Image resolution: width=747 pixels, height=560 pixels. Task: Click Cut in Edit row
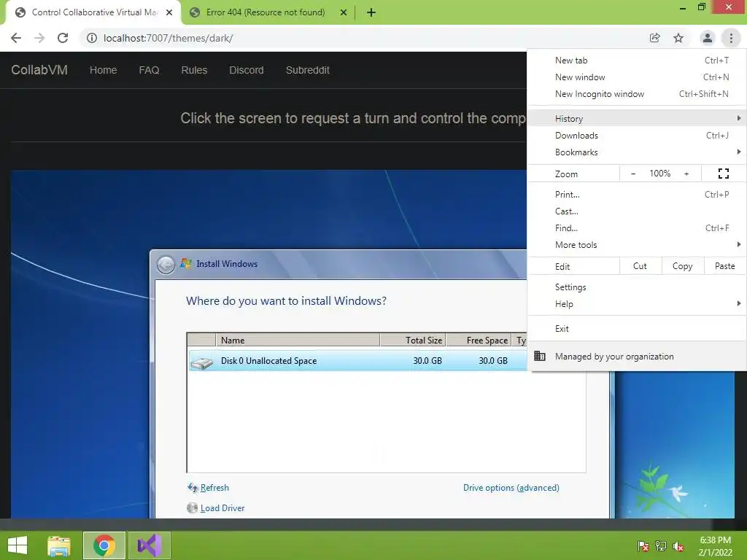click(x=640, y=266)
